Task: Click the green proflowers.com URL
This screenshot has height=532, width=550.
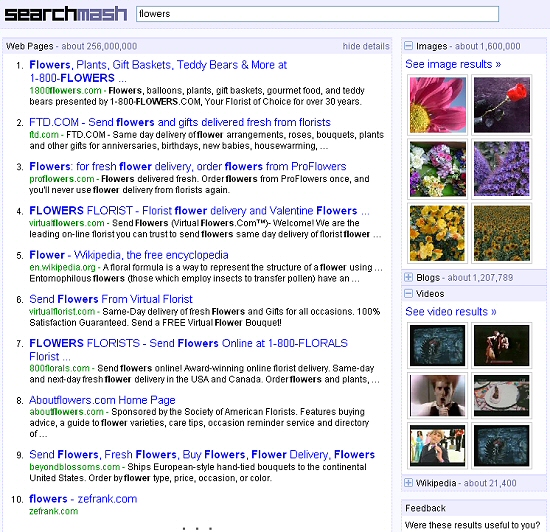Action: (62, 179)
